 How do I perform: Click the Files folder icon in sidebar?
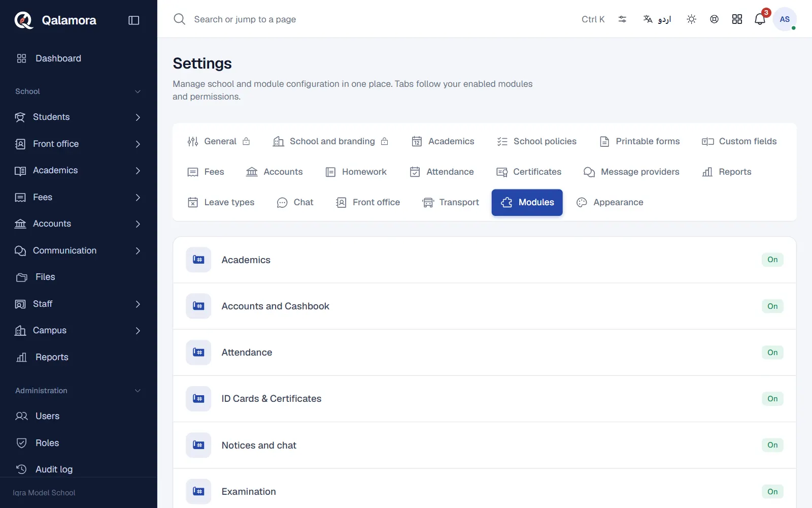tap(21, 277)
